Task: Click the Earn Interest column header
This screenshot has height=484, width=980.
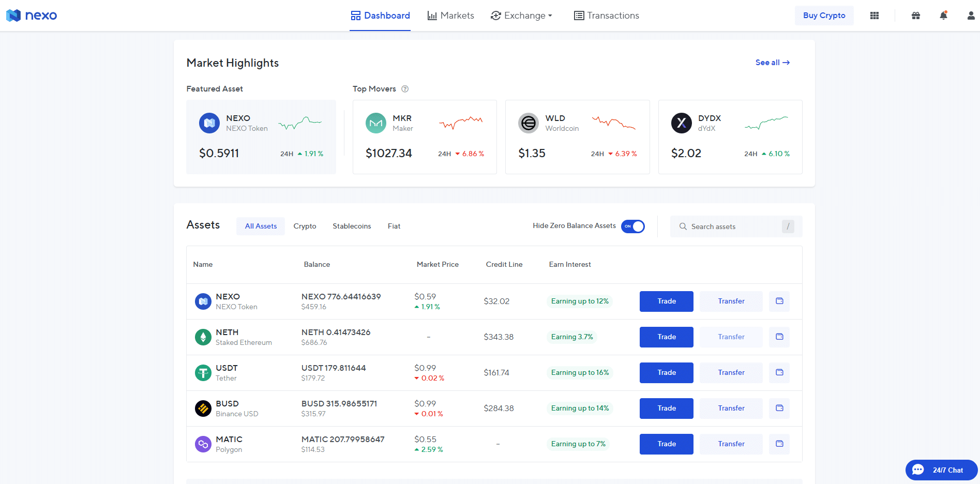Action: tap(570, 265)
